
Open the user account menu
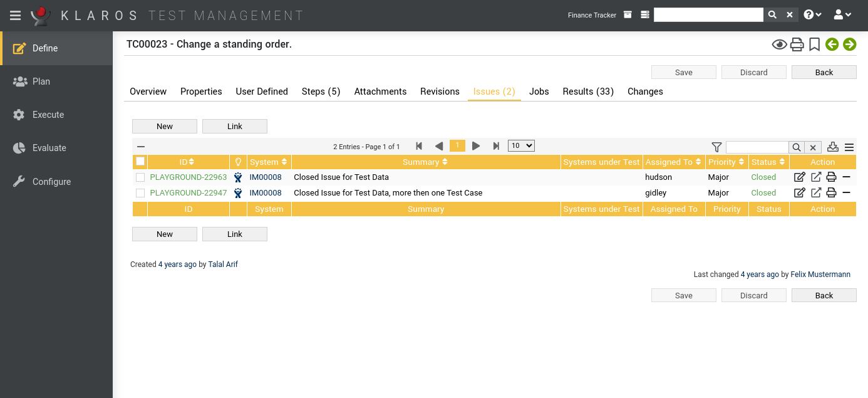(842, 15)
